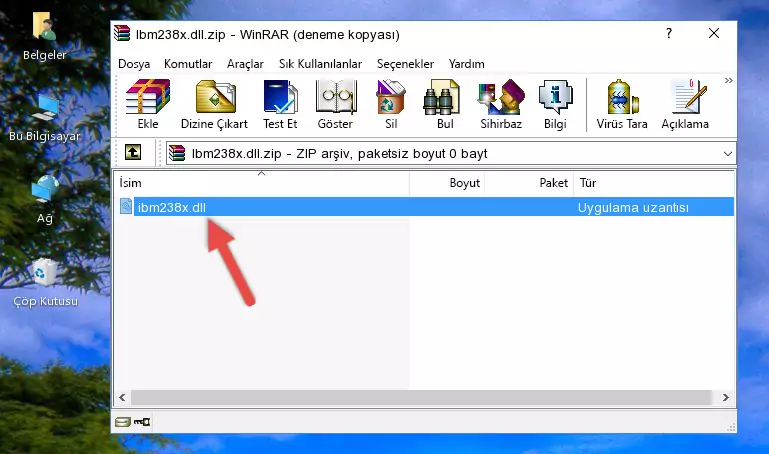Click the drive icon in status bar
769x454 pixels.
[123, 422]
